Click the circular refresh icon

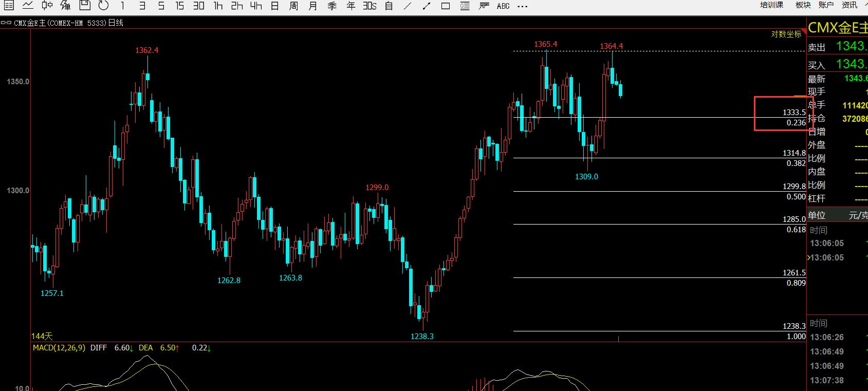pos(103,6)
